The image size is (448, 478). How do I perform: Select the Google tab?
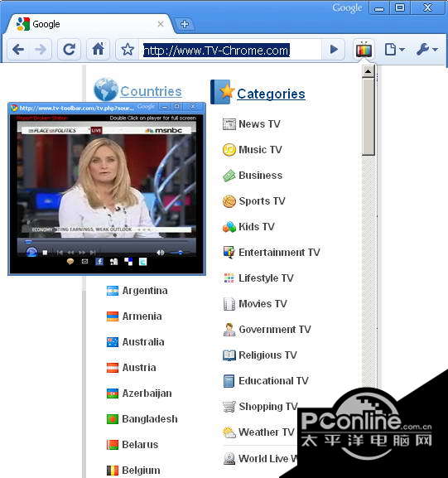pos(90,24)
